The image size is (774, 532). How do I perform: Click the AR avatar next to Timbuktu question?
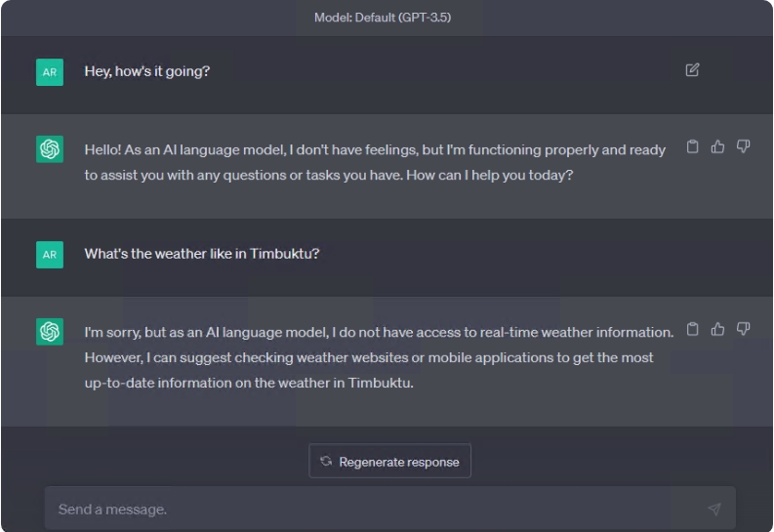point(50,255)
